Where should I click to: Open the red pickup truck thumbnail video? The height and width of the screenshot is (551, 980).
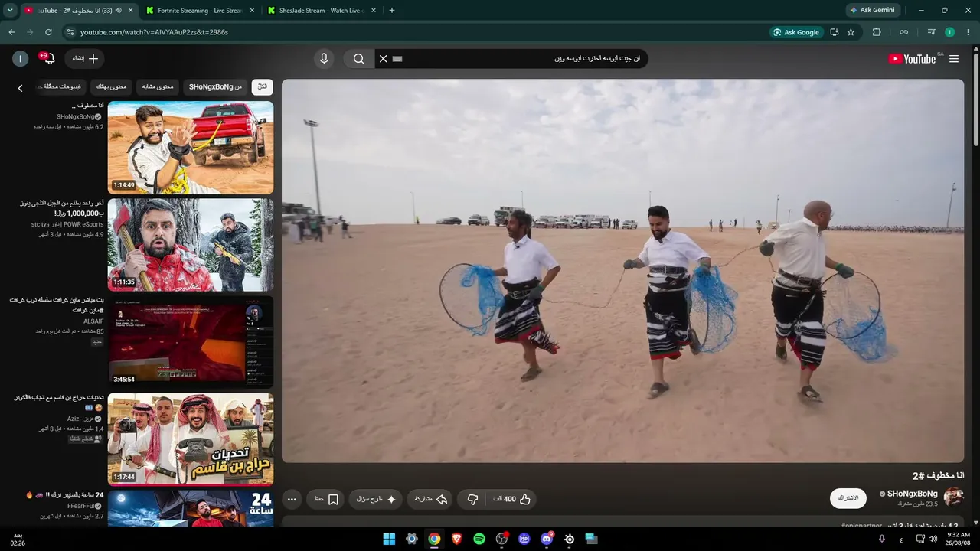click(191, 148)
